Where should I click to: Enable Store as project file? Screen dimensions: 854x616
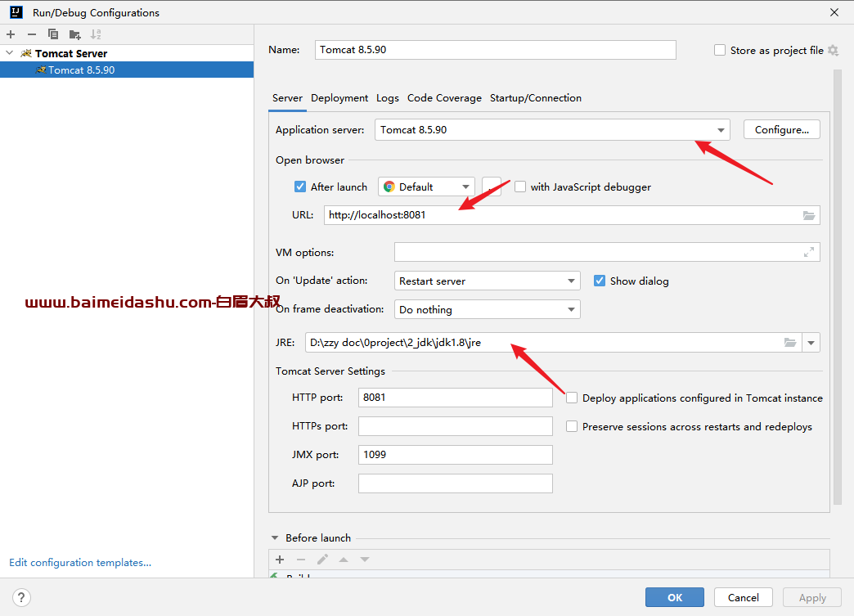720,50
